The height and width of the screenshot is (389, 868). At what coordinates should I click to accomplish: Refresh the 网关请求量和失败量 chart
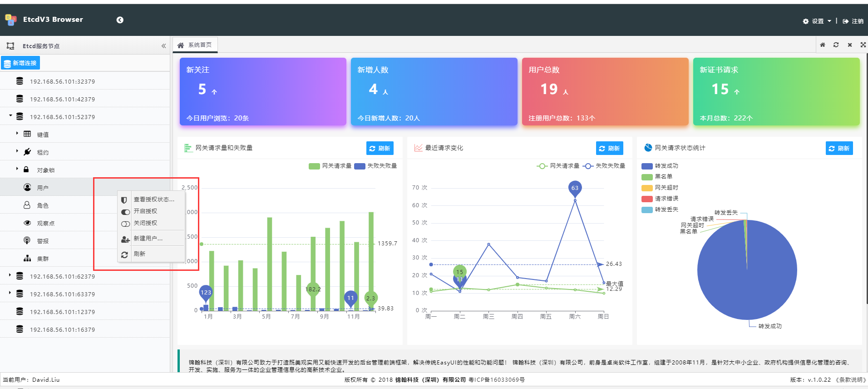tap(380, 148)
